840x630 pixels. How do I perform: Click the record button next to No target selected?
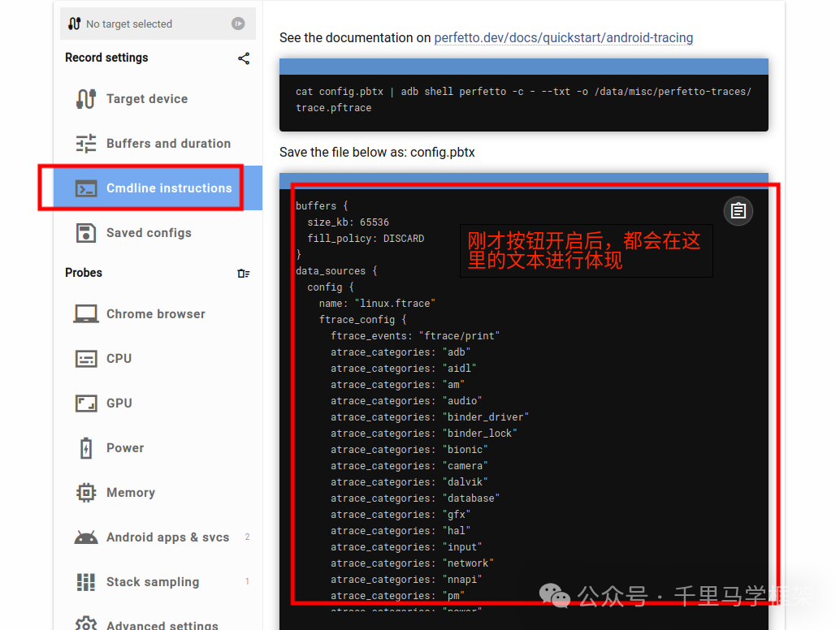pyautogui.click(x=238, y=24)
